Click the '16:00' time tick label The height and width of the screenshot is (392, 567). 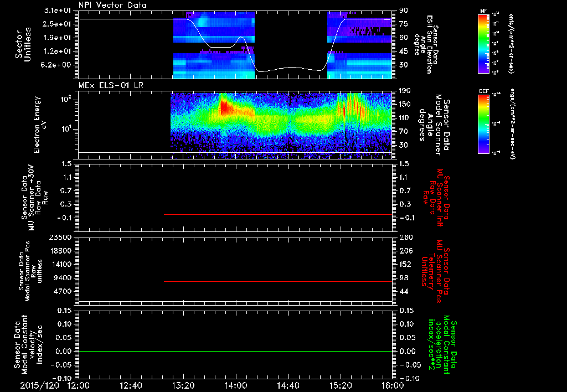[x=393, y=385]
